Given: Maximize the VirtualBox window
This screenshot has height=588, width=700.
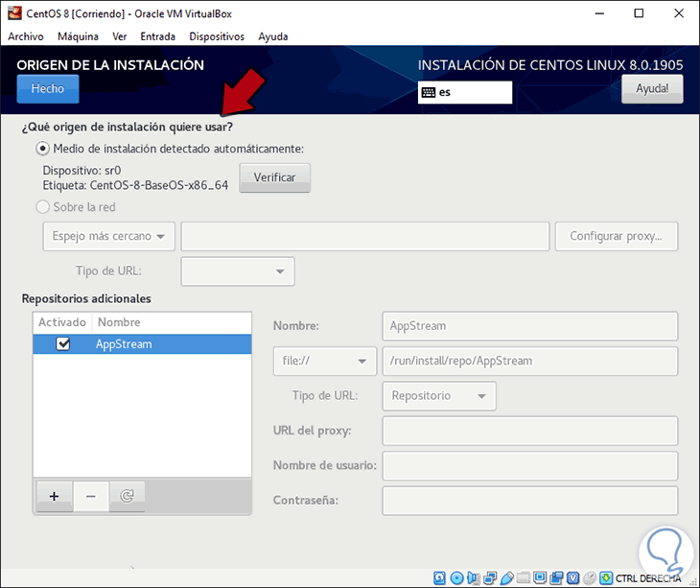Looking at the screenshot, I should [639, 13].
